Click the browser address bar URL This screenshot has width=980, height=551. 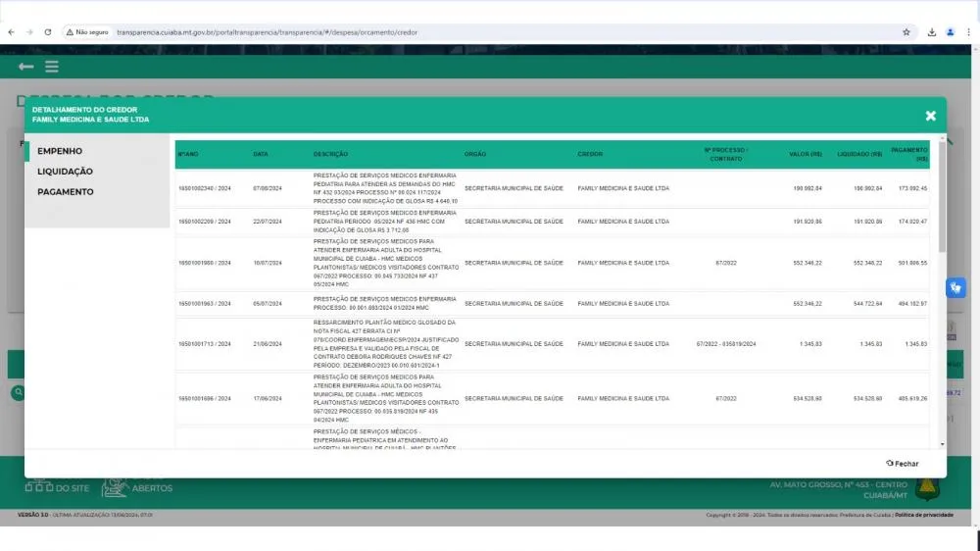(x=267, y=32)
